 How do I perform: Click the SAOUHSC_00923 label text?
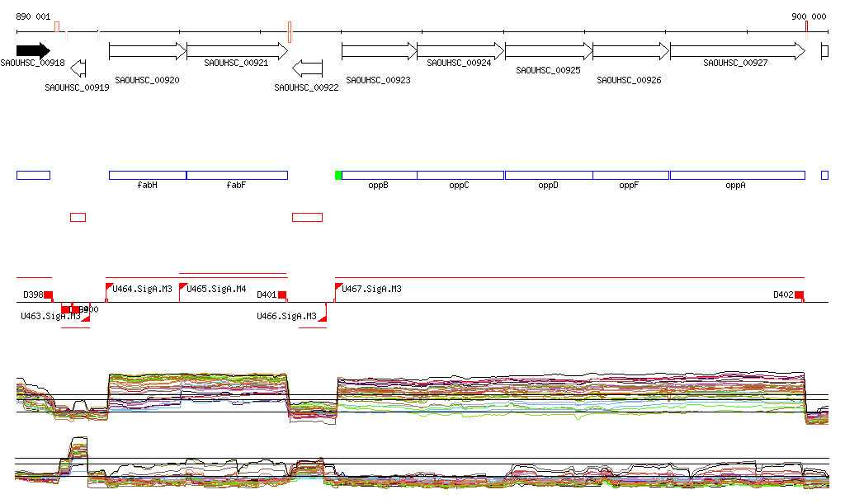[x=378, y=80]
